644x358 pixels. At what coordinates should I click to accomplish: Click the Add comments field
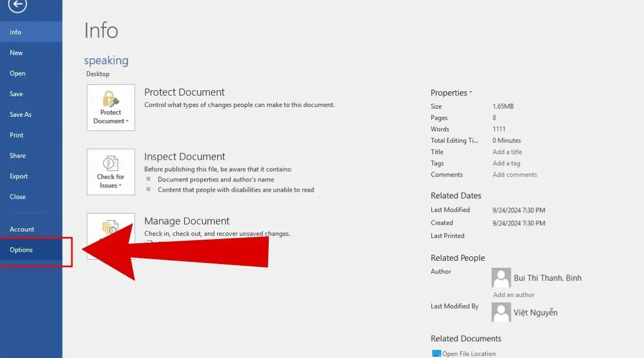(515, 175)
